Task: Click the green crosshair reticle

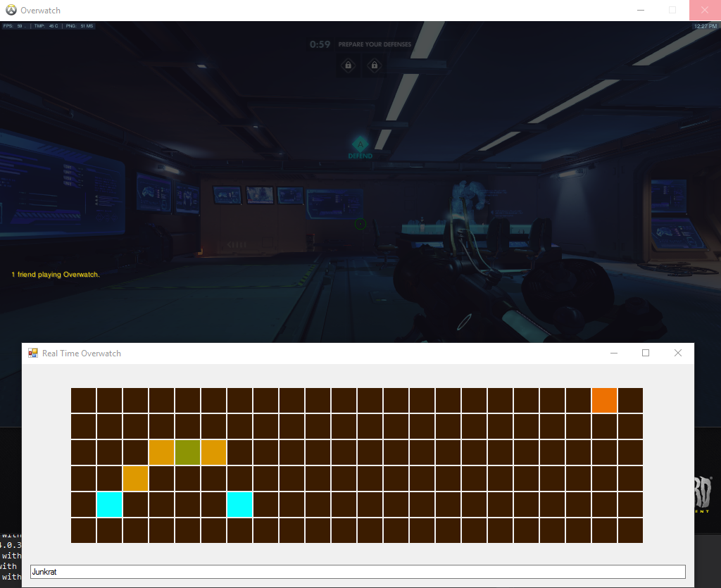Action: pos(360,224)
